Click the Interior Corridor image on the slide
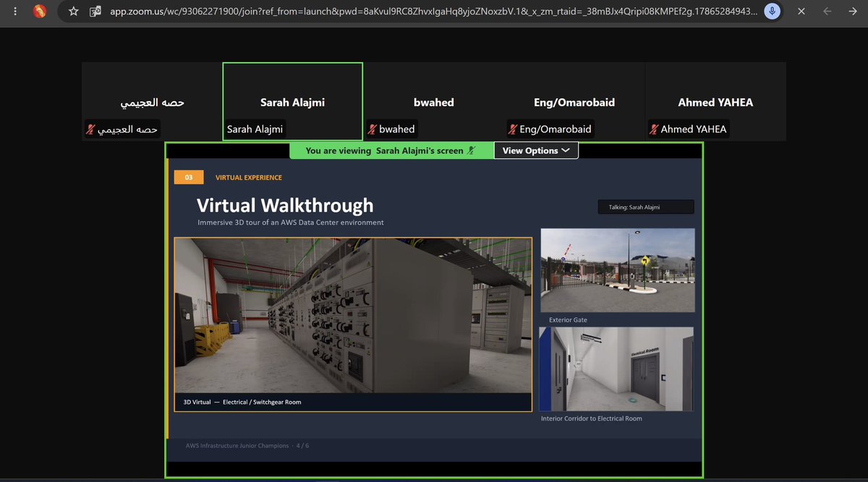This screenshot has width=868, height=482. point(616,369)
